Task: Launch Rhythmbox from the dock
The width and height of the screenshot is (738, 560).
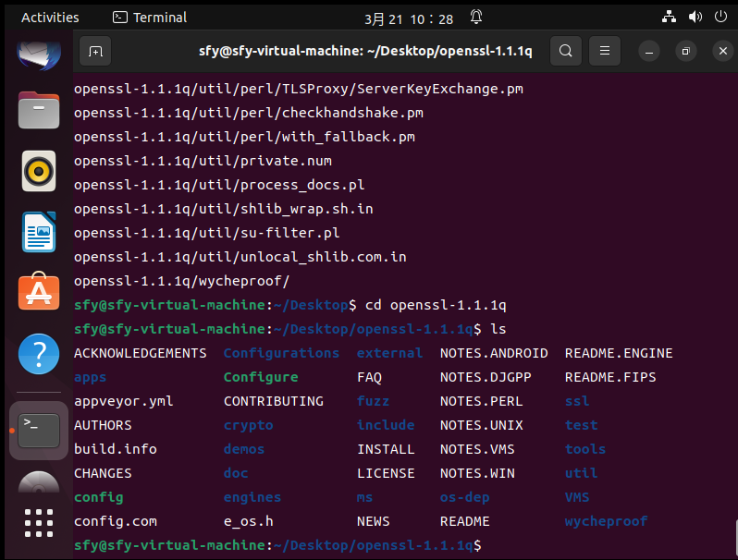Action: pyautogui.click(x=39, y=171)
